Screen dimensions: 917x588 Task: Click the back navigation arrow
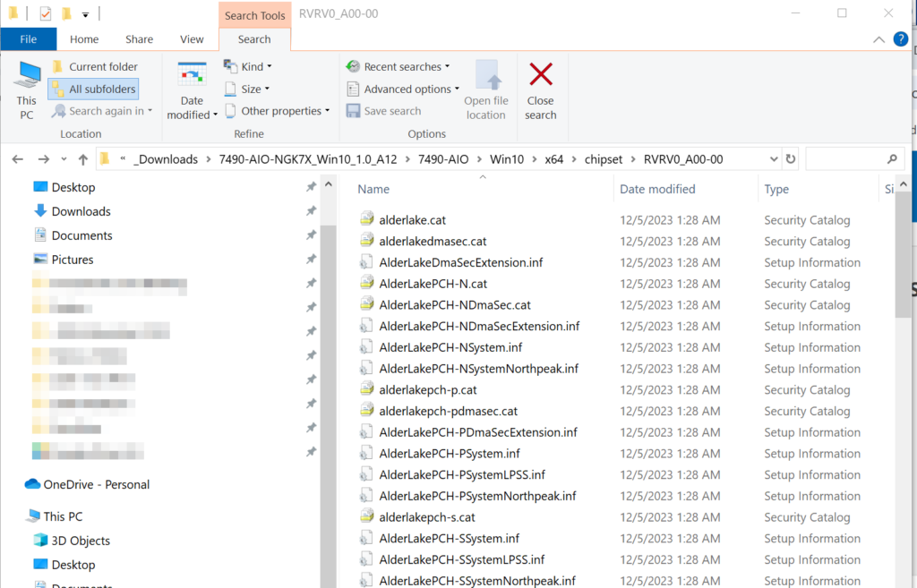click(18, 158)
